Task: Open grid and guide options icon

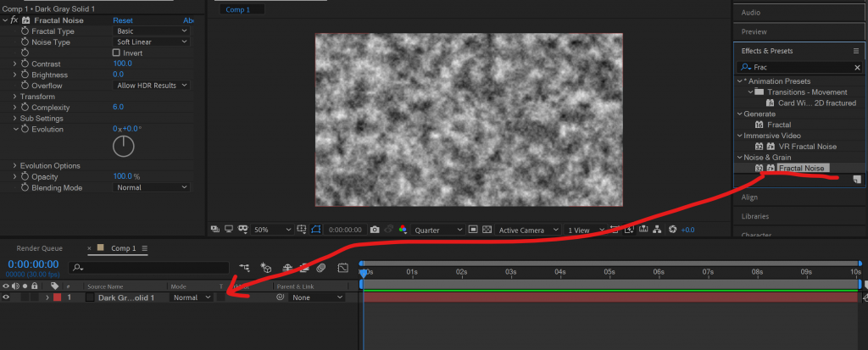Action: coord(301,230)
